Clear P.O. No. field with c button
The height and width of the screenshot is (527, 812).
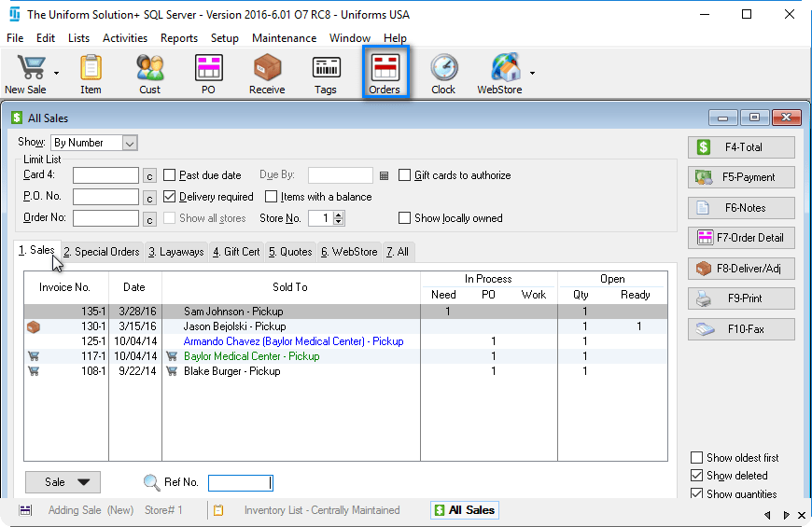coord(149,198)
